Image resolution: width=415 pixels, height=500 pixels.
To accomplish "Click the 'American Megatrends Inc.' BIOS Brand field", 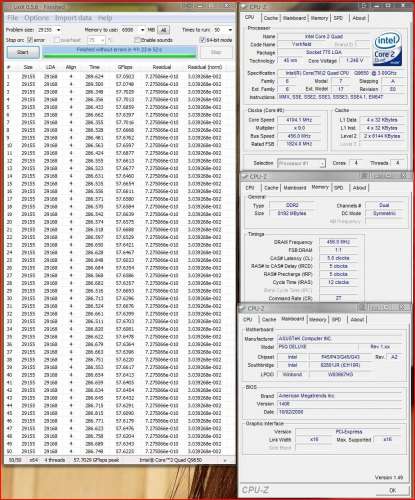I will pos(339,396).
